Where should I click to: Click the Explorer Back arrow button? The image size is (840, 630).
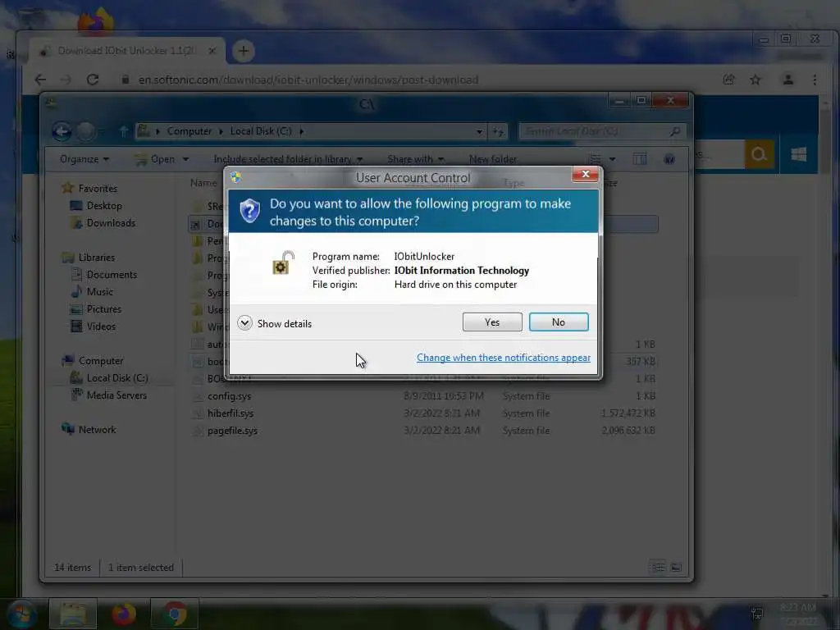tap(62, 131)
